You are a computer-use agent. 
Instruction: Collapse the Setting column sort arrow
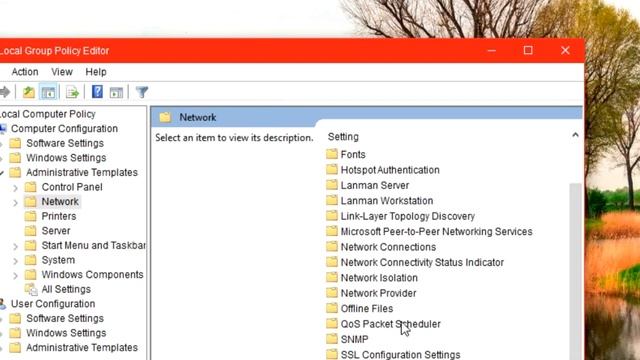(x=575, y=135)
